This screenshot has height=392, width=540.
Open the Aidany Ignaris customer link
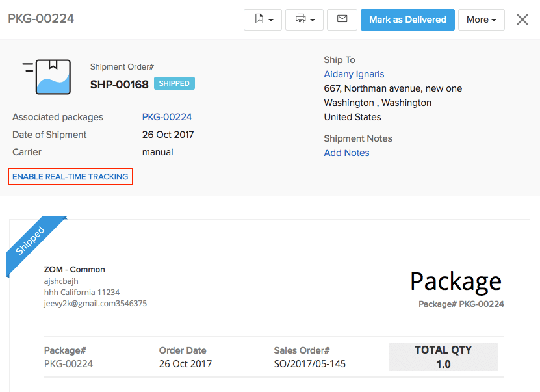354,74
